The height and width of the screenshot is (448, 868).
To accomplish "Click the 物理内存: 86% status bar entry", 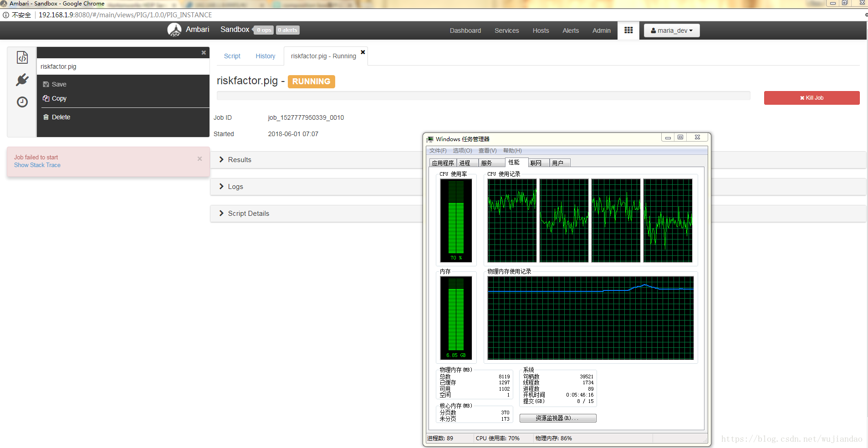I will 554,438.
